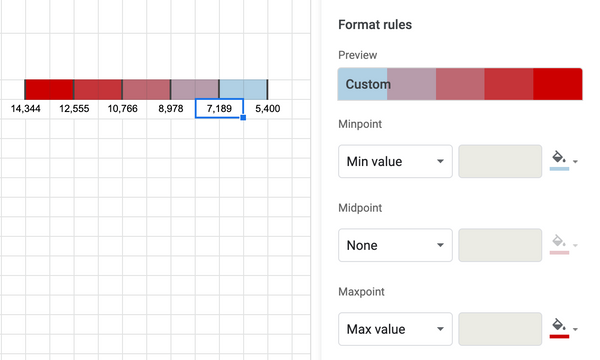The image size is (600, 360).
Task: Select the cell containing 5,400
Action: click(x=267, y=109)
